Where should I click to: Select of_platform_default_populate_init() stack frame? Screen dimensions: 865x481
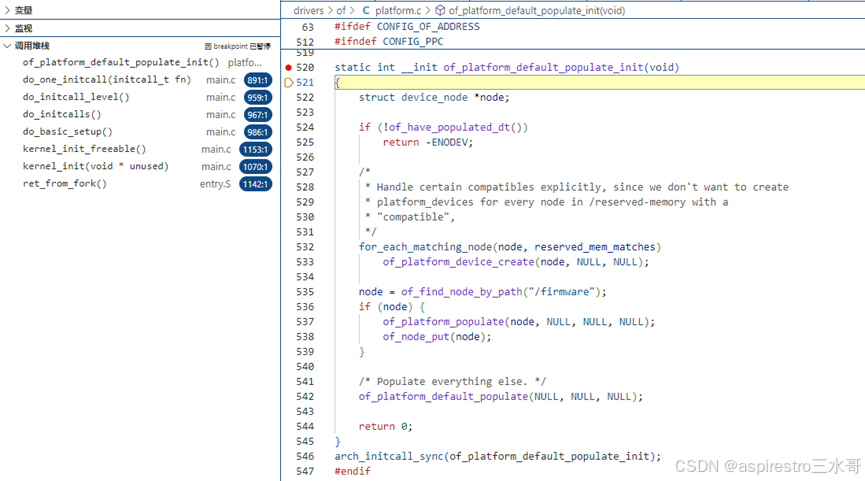[x=140, y=62]
